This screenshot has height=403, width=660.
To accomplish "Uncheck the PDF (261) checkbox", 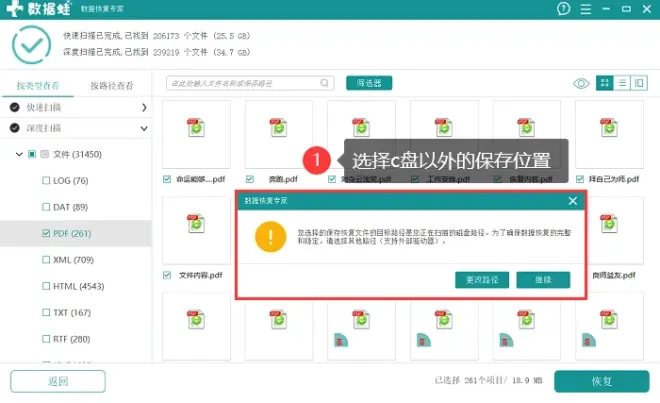I will [46, 233].
